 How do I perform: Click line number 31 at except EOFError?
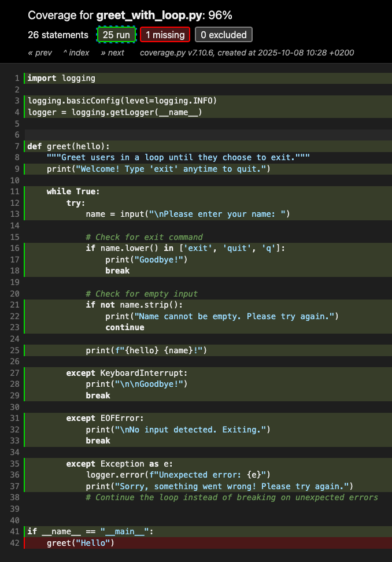click(15, 418)
